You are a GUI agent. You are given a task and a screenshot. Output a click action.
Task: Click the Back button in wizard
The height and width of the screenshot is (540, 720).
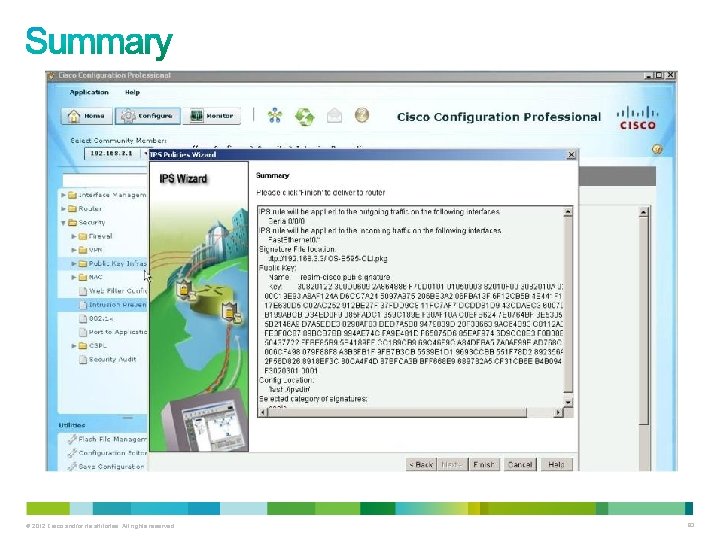point(421,465)
